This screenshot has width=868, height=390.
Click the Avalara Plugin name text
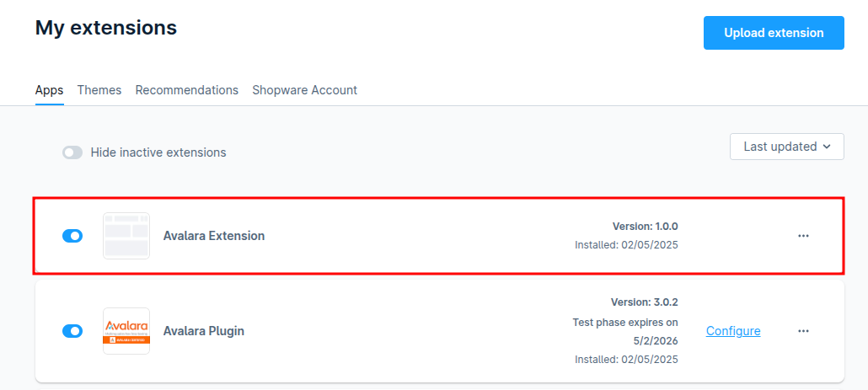point(204,331)
